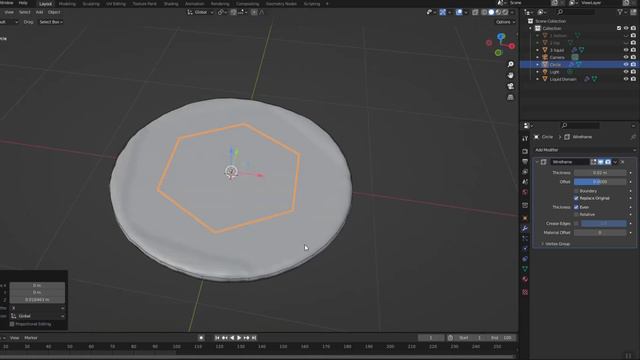Open the outliner filter dropdown

coord(622,12)
